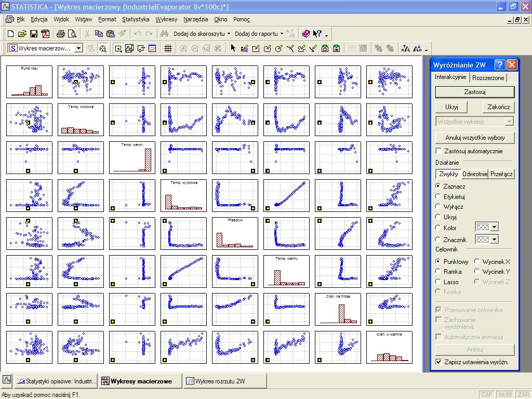This screenshot has height=399, width=532.
Task: Insert text with the 'AB' text tool
Action: click(x=244, y=48)
